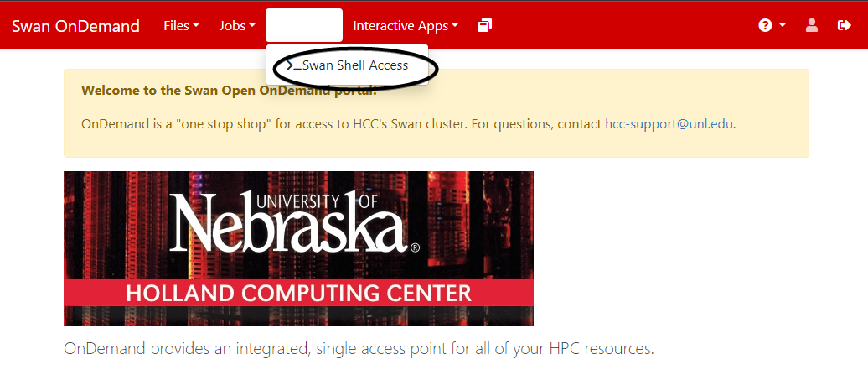Open the Files navbar menu

[x=181, y=25]
